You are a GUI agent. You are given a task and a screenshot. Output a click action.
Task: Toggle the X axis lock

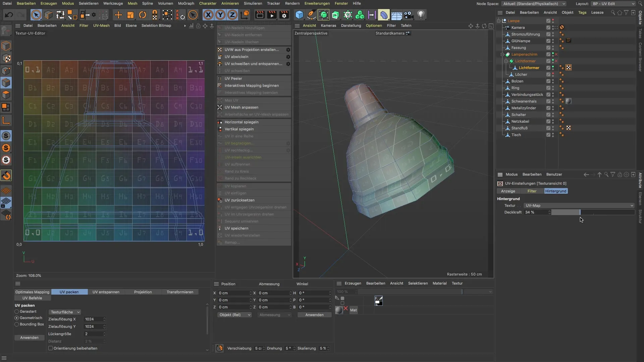click(208, 15)
